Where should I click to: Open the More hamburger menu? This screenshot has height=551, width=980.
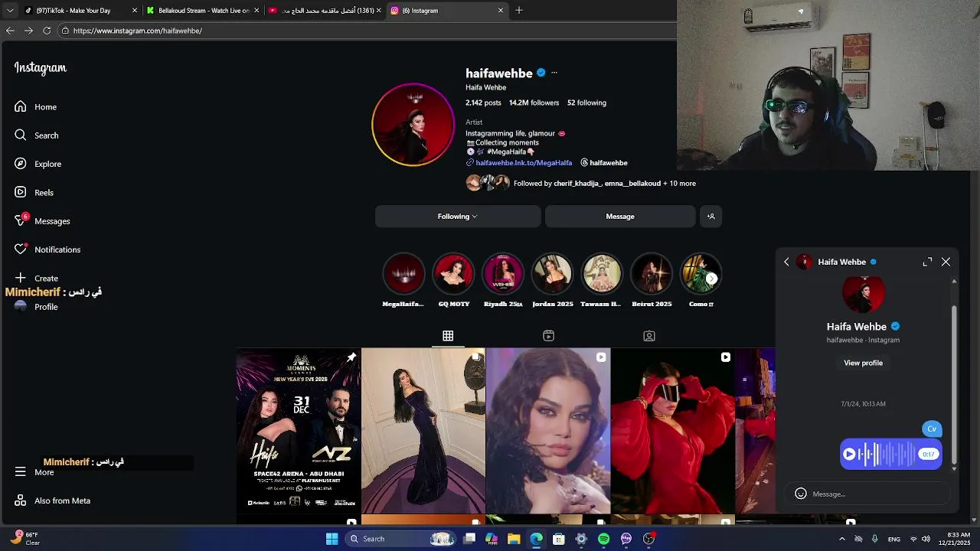pyautogui.click(x=21, y=472)
